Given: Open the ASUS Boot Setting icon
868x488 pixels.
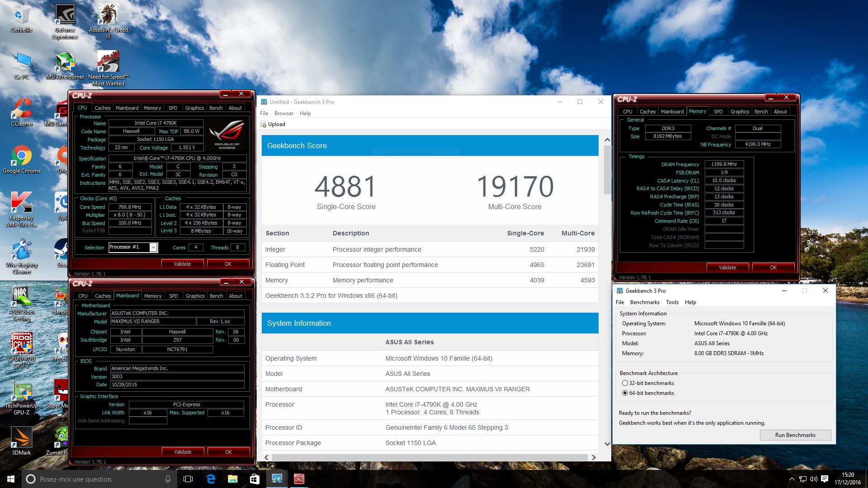Looking at the screenshot, I should (x=21, y=304).
